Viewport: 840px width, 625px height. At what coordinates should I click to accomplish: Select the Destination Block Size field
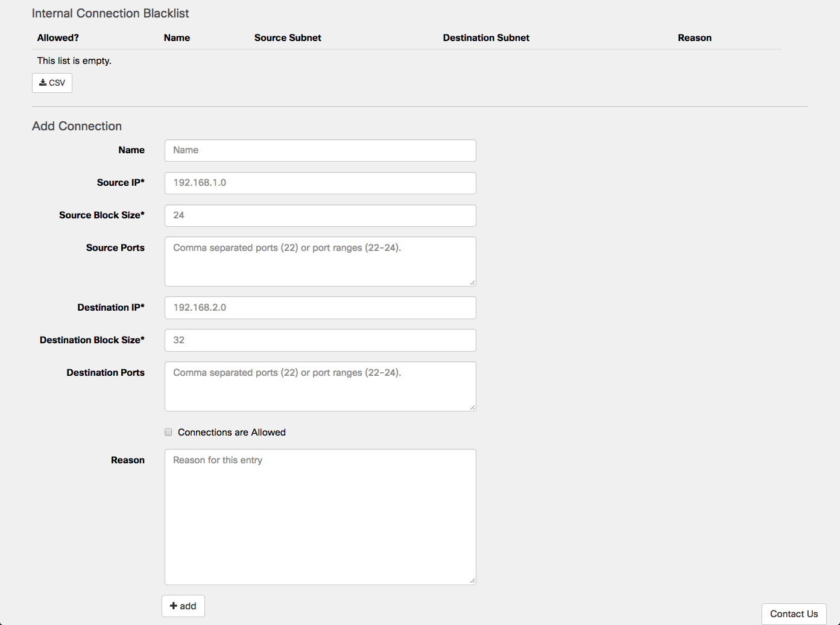(x=320, y=340)
